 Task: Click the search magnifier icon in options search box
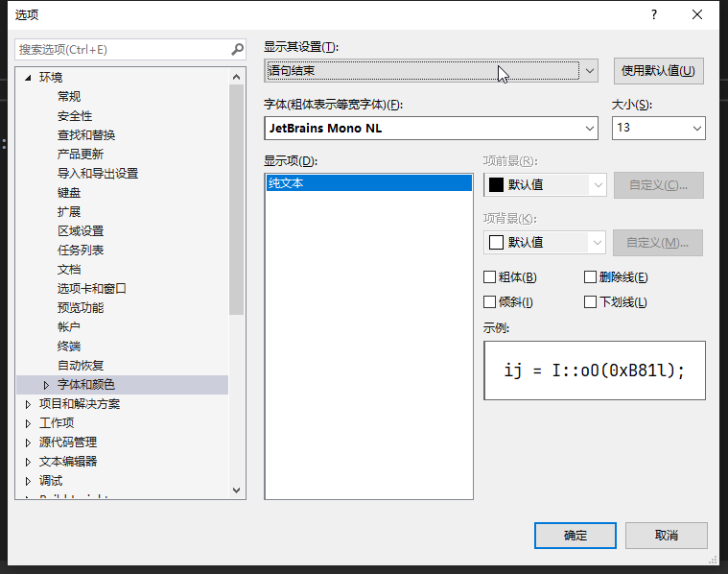(238, 49)
